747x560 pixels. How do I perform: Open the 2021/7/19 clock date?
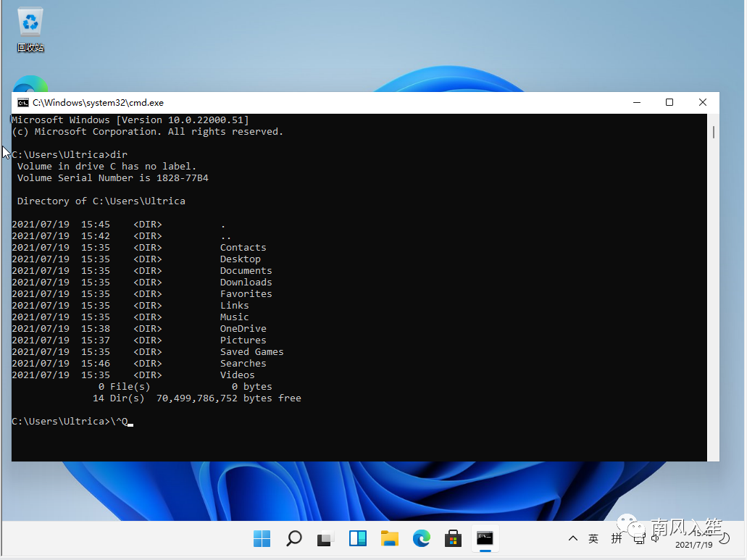(x=693, y=545)
